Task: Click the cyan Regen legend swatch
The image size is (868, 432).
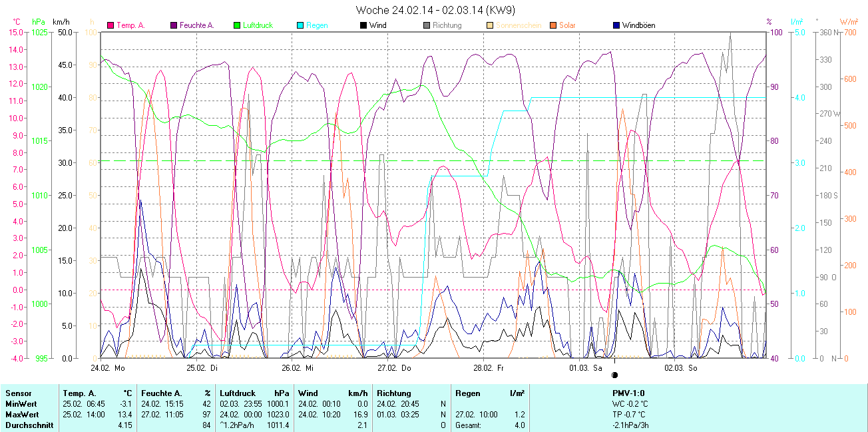Action: pos(300,26)
